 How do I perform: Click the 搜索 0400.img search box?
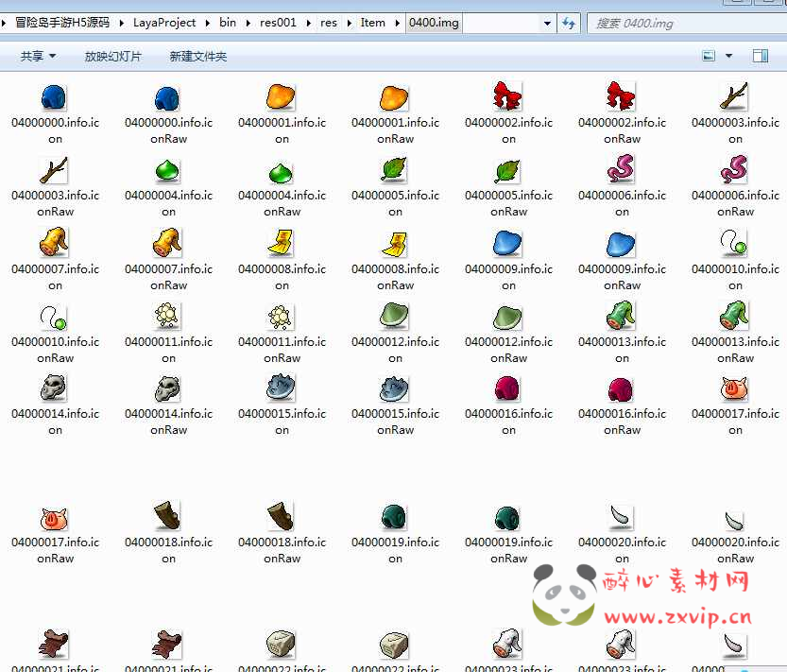coord(680,23)
